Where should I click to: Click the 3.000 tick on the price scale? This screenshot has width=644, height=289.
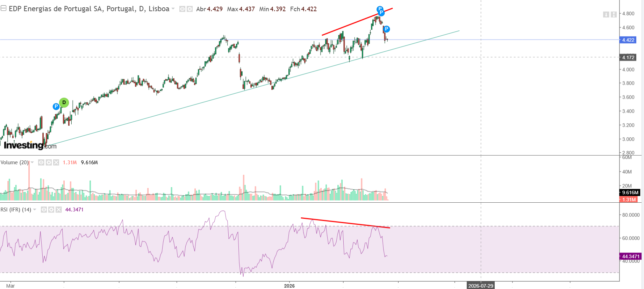(628, 139)
